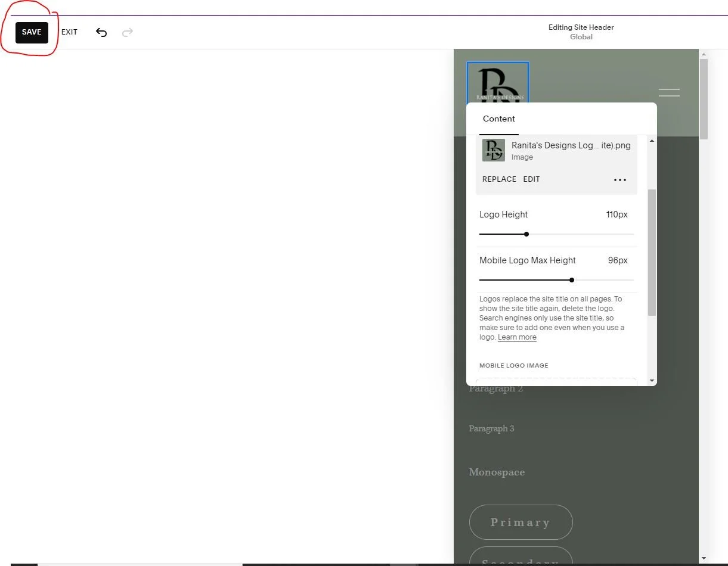This screenshot has width=728, height=566.
Task: Click REPLACE to change the logo image
Action: [x=499, y=179]
